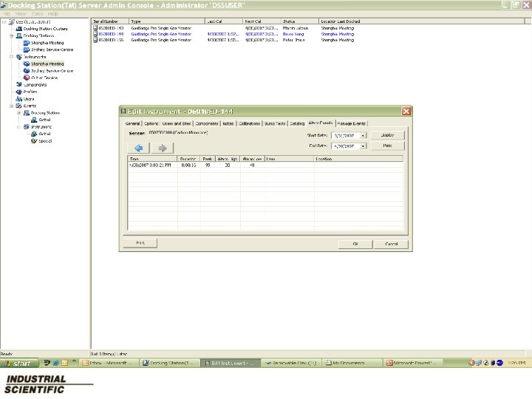Click the gray forward arrow in dialog
The height and width of the screenshot is (399, 532).
162,148
